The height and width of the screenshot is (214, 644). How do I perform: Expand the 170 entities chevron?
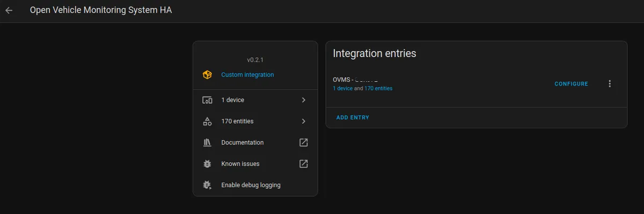pos(303,121)
